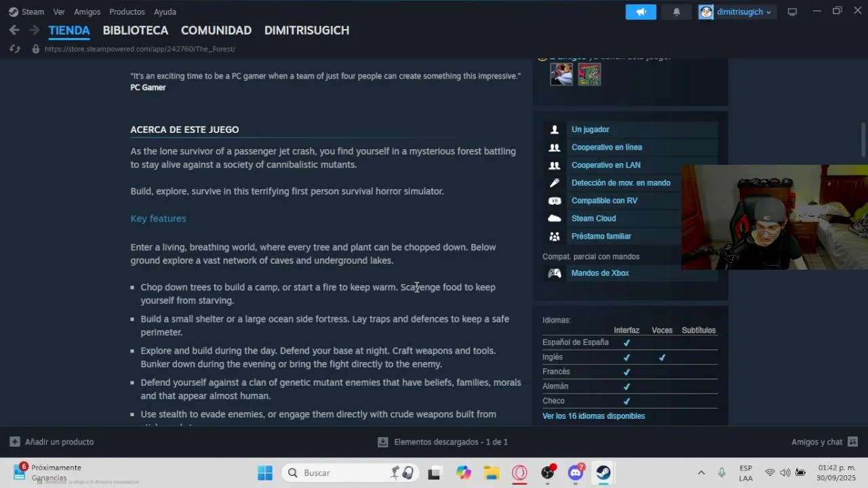Screen dimensions: 868x488
Task: Open the first friend avatar thumbnail
Action: (x=561, y=74)
